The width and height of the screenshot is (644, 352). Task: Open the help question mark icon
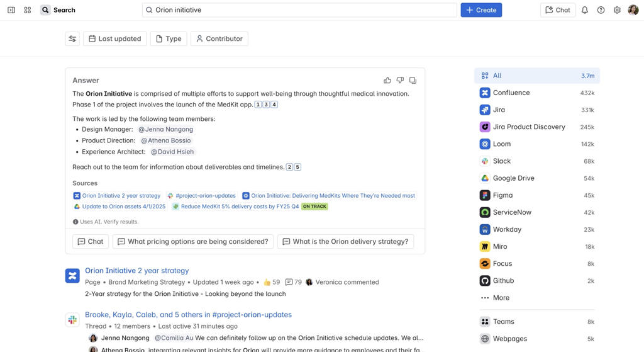[601, 10]
